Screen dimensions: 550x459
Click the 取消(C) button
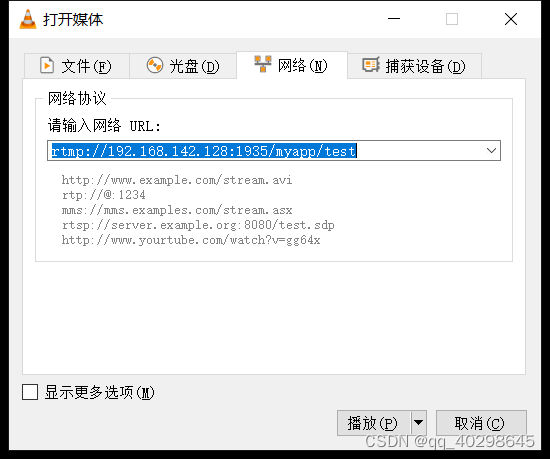[x=481, y=423]
